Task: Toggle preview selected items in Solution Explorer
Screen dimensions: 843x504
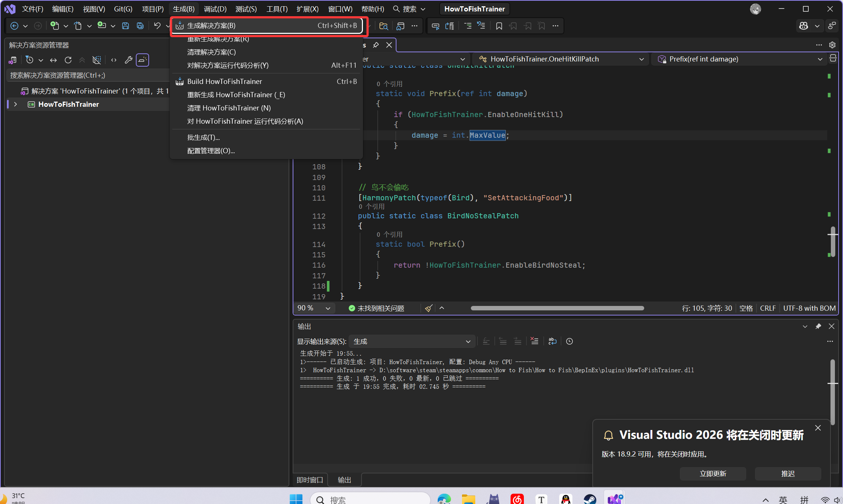Action: click(142, 60)
